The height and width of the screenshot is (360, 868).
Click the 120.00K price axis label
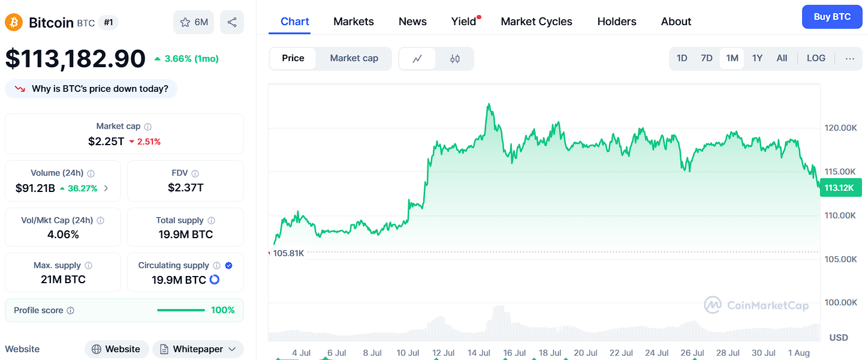click(840, 128)
